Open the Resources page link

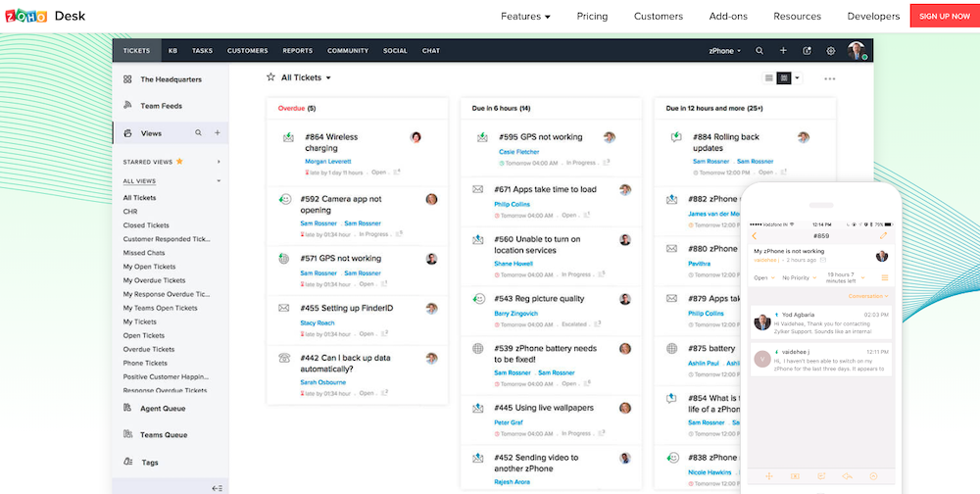coord(797,17)
